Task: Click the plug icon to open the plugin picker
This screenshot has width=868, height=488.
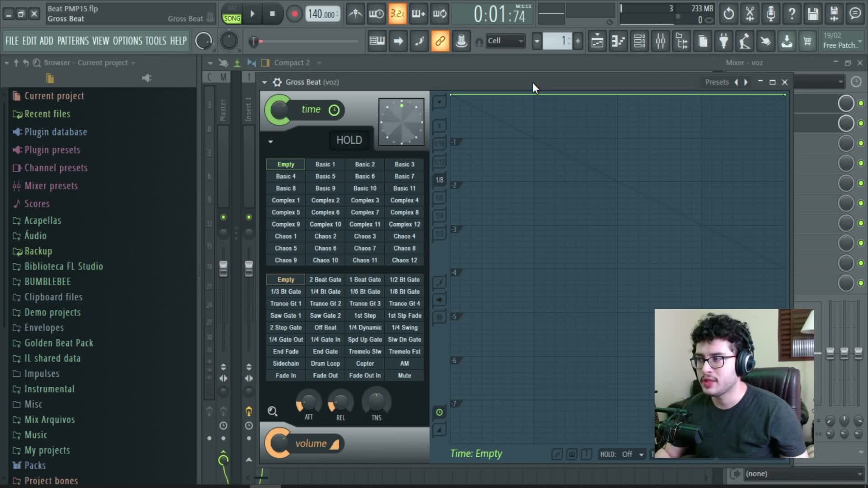Action: [x=724, y=41]
